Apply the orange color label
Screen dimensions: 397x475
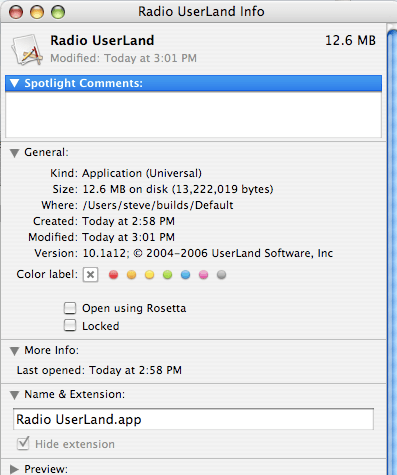tap(131, 275)
